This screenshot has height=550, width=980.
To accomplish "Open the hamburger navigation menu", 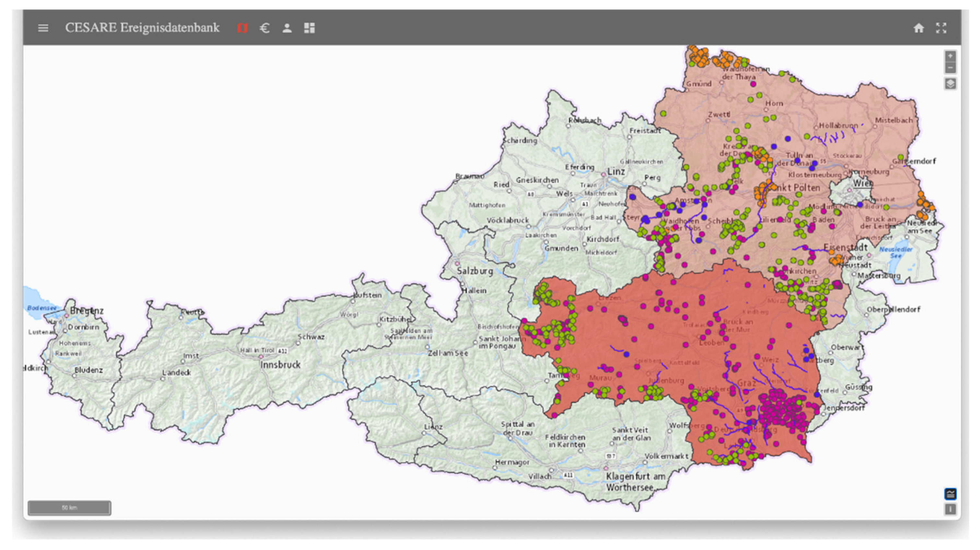I will [x=43, y=28].
